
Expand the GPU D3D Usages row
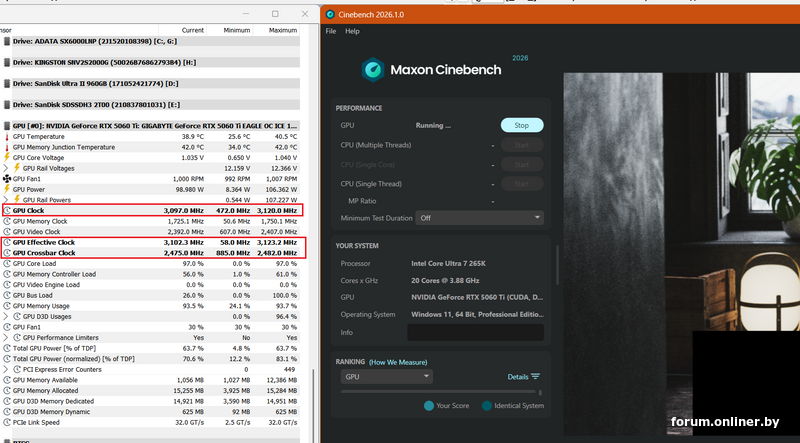point(6,316)
